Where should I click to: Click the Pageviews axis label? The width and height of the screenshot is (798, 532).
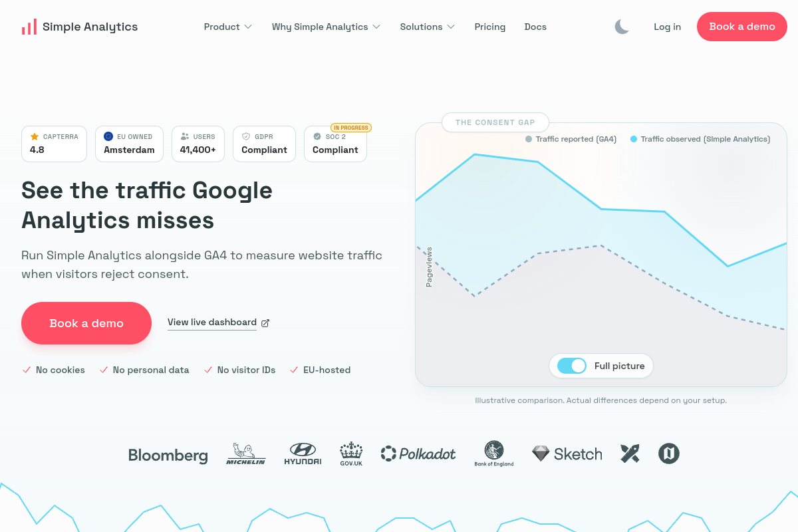tap(429, 267)
